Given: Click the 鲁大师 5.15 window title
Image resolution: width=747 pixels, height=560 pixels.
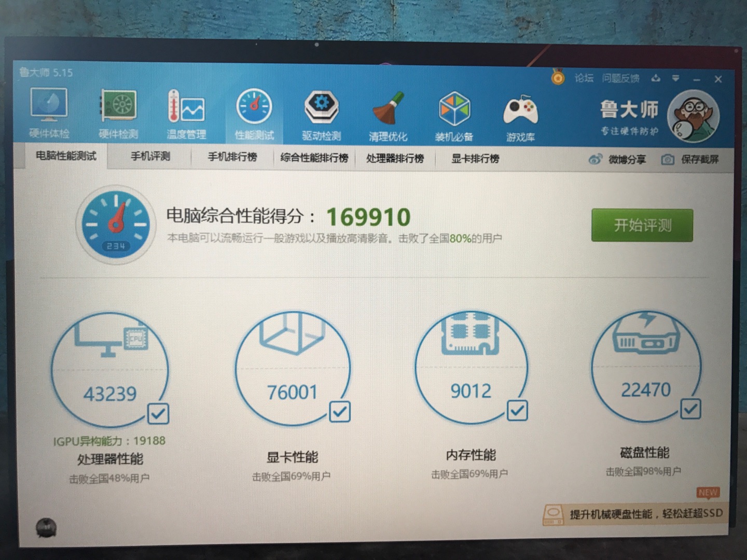Looking at the screenshot, I should pos(46,72).
